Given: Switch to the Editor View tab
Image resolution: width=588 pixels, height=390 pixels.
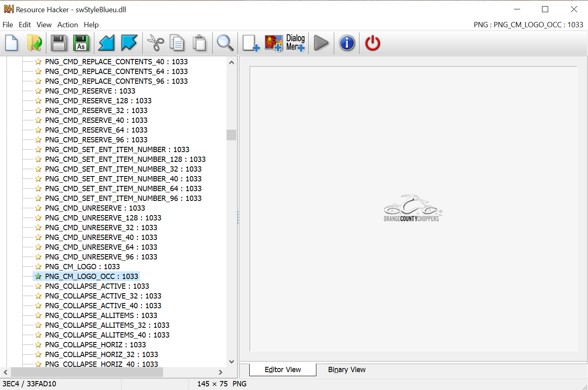Looking at the screenshot, I should (x=283, y=370).
